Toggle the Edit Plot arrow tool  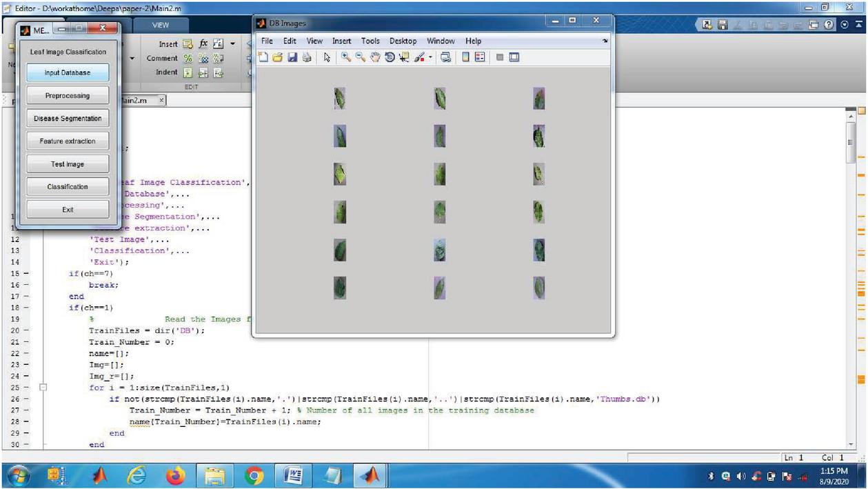pos(327,59)
